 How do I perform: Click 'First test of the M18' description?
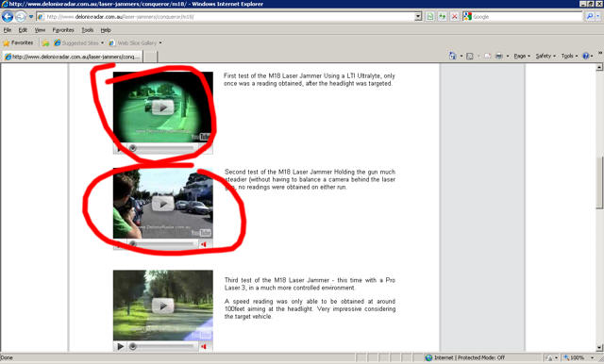click(309, 79)
